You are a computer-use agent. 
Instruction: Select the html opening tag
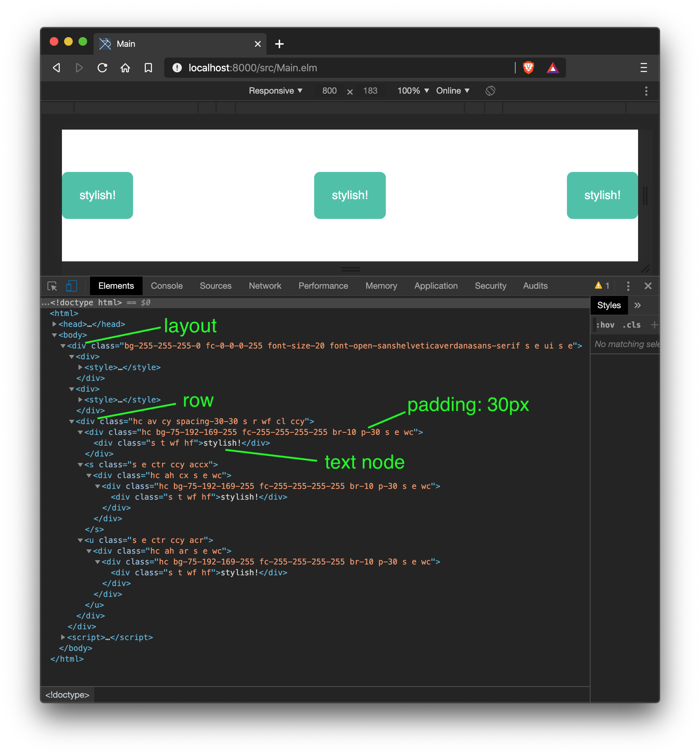click(x=64, y=313)
